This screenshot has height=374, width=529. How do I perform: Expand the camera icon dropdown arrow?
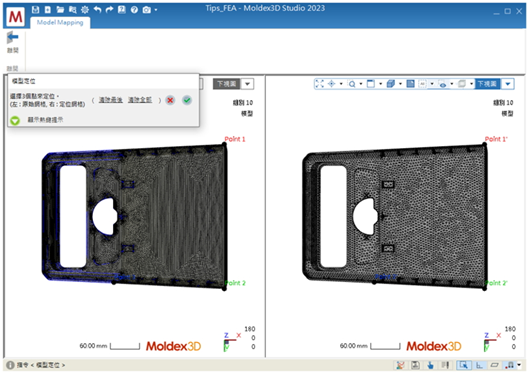(x=156, y=10)
